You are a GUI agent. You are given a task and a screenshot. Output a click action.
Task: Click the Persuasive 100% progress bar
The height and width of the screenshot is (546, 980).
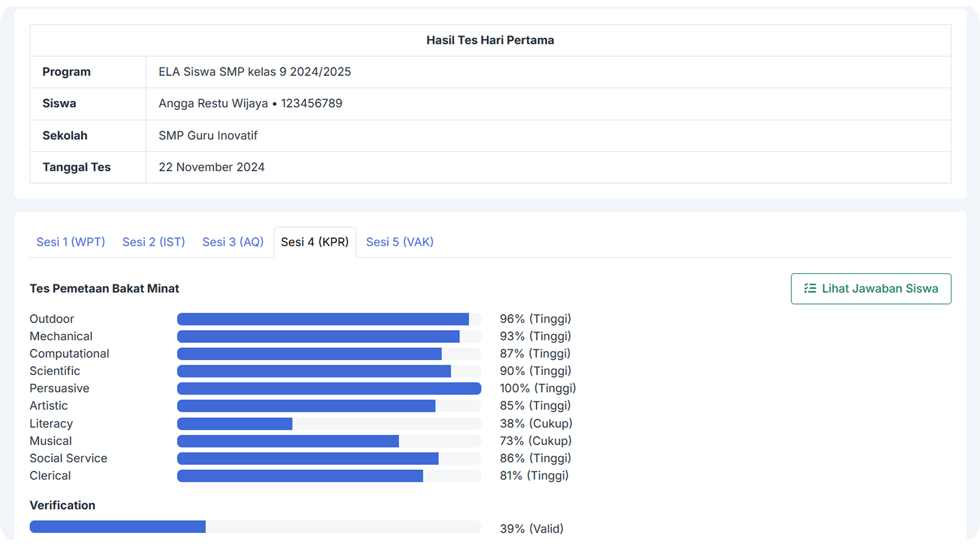tap(329, 388)
